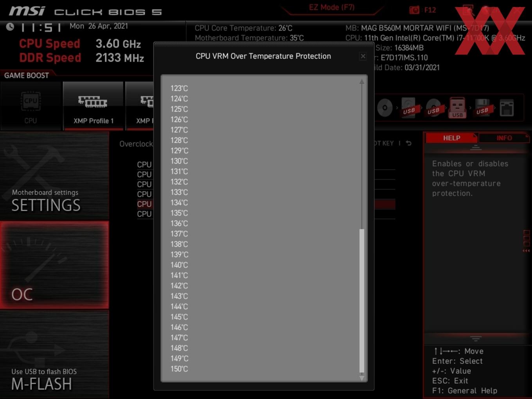
Task: Switch to the HELP tab
Action: [451, 138]
